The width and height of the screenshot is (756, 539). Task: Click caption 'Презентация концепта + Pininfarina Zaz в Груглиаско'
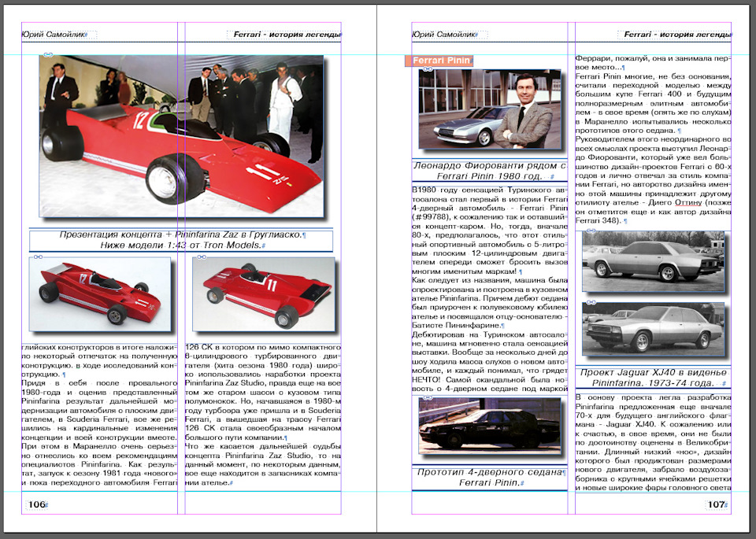click(x=181, y=235)
